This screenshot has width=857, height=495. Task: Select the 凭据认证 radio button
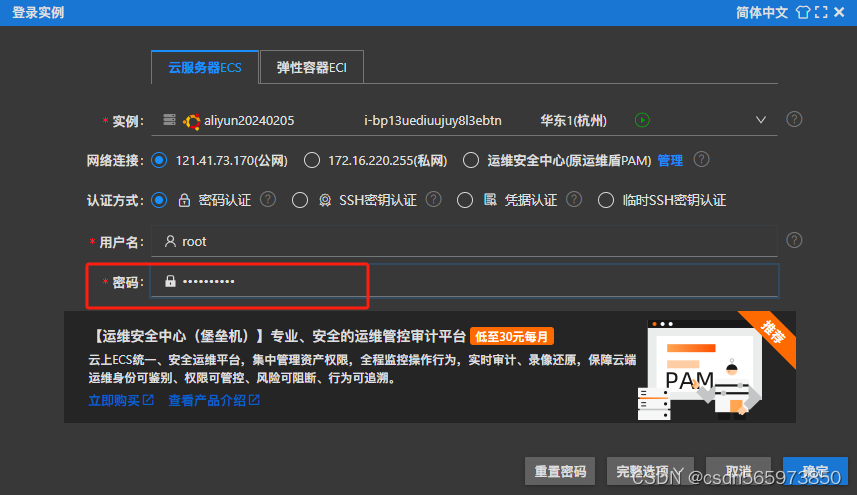click(465, 200)
